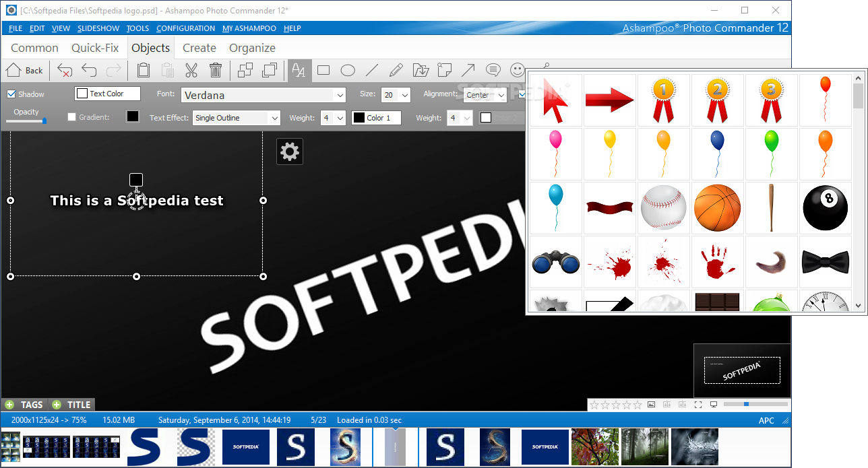Open the smiley clipart tool
Viewport: 868px width, 468px height.
[x=517, y=70]
